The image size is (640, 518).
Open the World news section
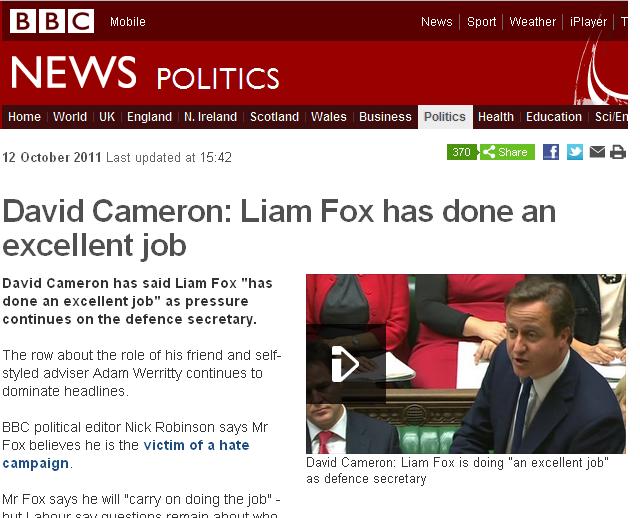pos(70,117)
